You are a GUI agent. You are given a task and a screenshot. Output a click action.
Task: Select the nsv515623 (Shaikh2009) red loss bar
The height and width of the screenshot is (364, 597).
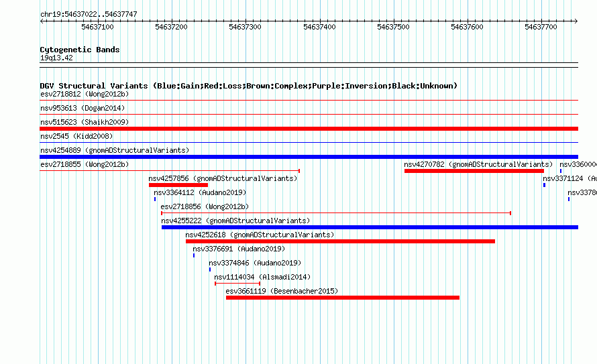point(309,129)
